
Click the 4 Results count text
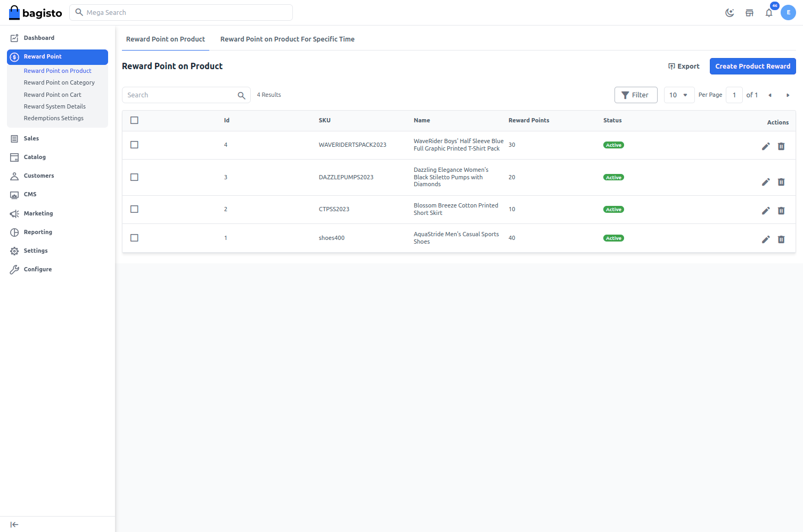click(269, 95)
